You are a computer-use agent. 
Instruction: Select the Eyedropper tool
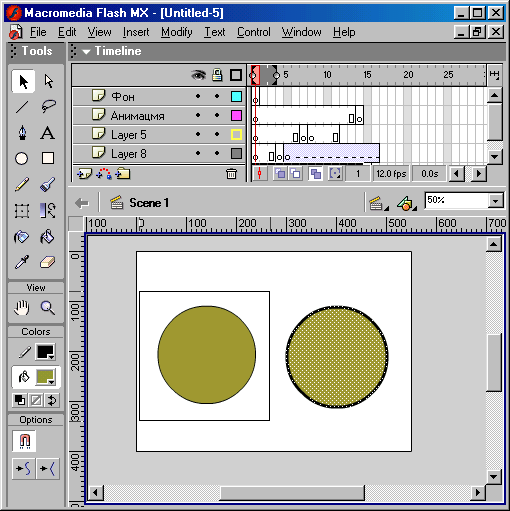coord(22,262)
